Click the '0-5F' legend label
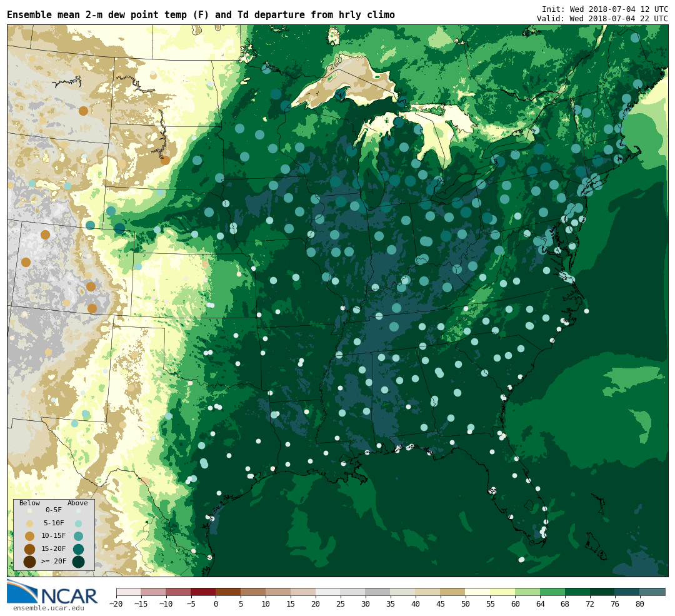This screenshot has width=675, height=616. [x=54, y=510]
